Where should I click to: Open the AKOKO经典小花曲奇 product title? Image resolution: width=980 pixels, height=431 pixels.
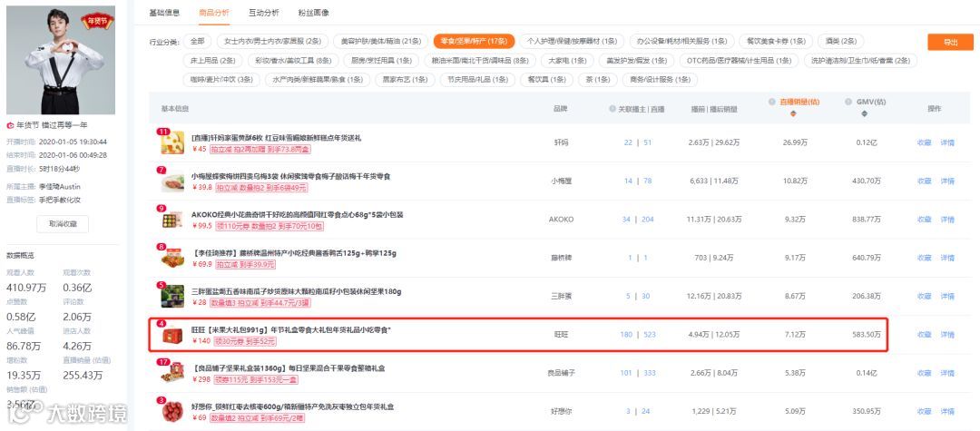[297, 214]
